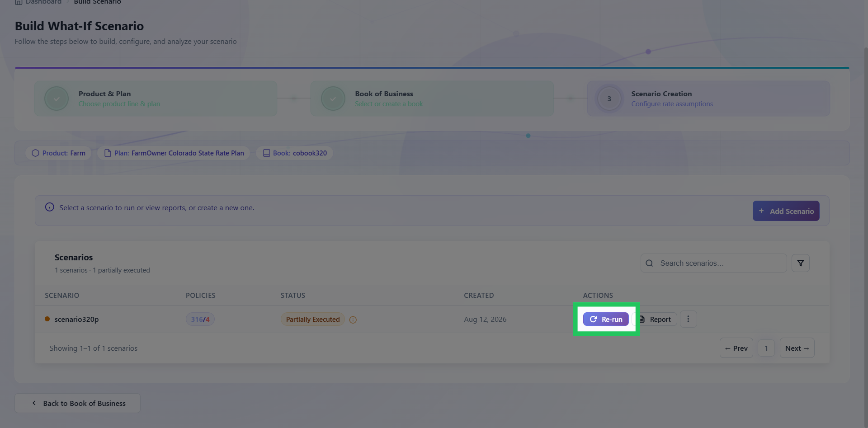Click the info icon in the select-scenario banner
The image size is (868, 428).
(x=50, y=207)
